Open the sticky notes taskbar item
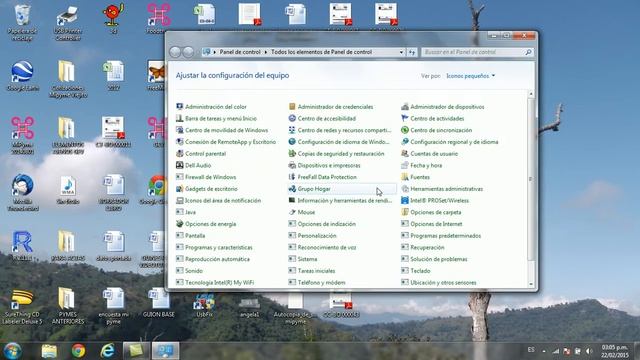640x360 pixels. pos(136,351)
